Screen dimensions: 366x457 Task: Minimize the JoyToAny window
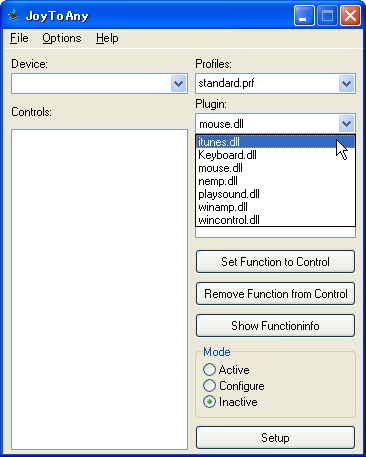tap(304, 16)
